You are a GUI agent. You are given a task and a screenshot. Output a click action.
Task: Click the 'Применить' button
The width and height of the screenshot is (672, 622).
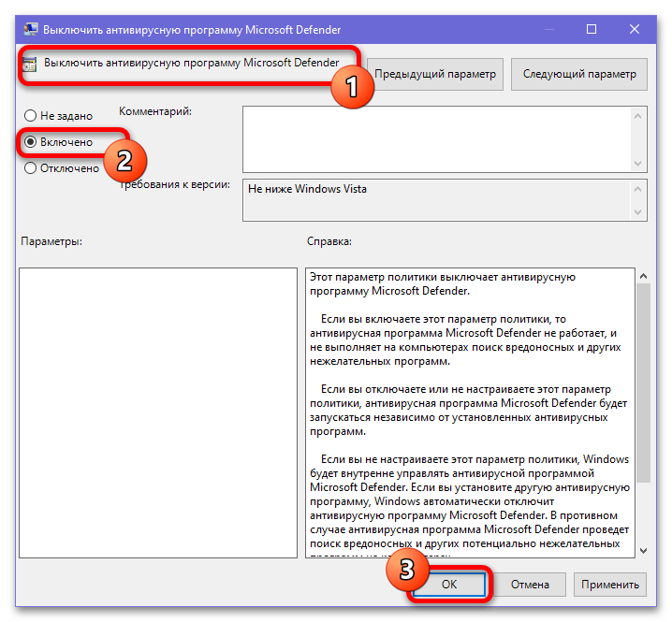pyautogui.click(x=610, y=585)
